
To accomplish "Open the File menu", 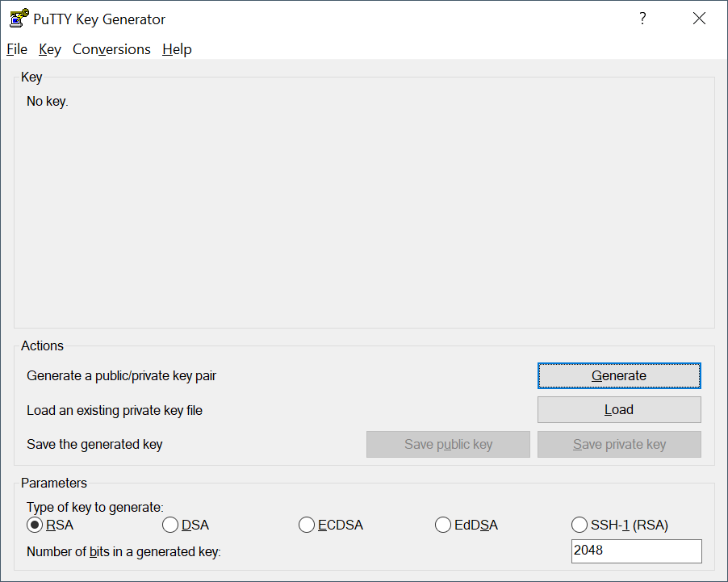I will point(17,49).
